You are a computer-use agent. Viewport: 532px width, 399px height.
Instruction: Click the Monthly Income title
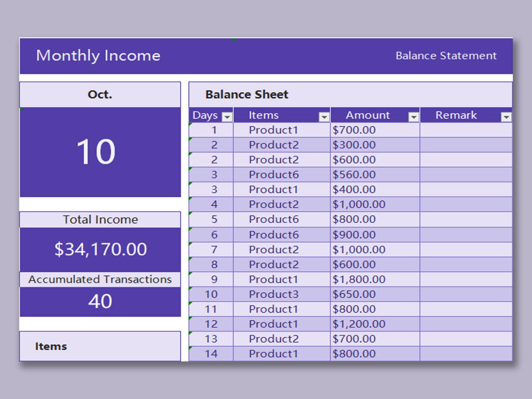click(x=98, y=56)
